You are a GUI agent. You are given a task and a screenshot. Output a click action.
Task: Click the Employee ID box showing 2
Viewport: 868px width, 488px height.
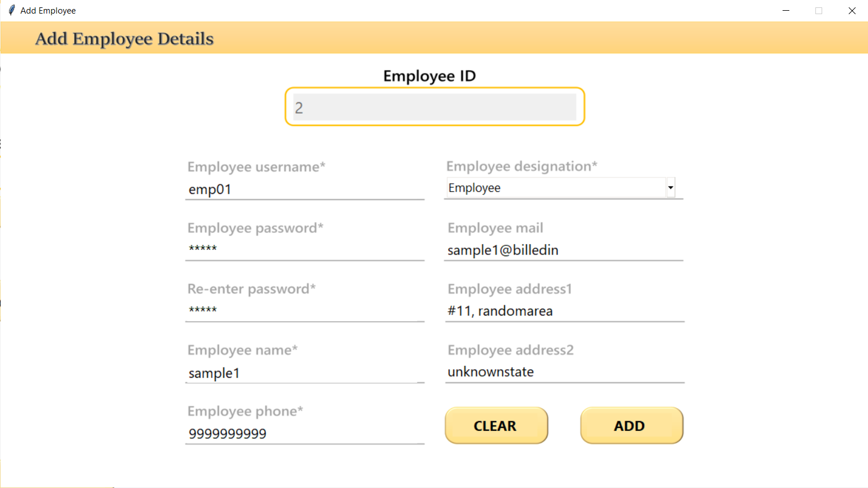(435, 107)
